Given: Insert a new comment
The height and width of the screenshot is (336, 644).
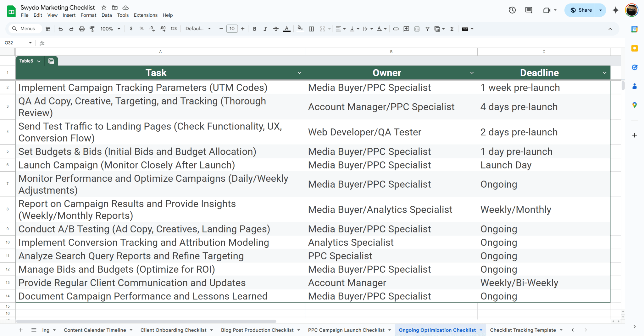Looking at the screenshot, I should (406, 29).
